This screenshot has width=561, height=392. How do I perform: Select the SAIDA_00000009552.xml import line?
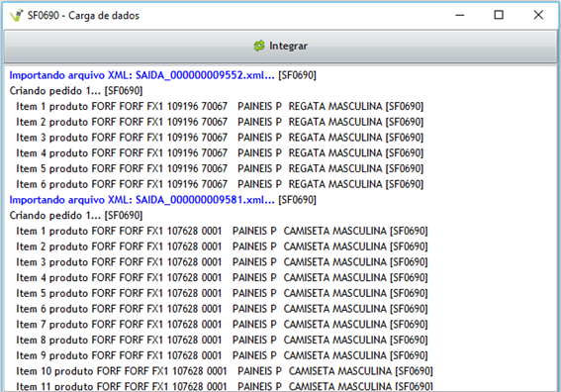click(x=163, y=75)
